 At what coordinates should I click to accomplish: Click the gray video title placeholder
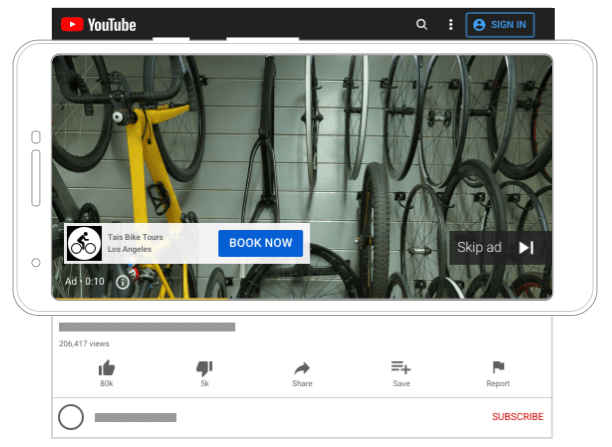(x=147, y=327)
